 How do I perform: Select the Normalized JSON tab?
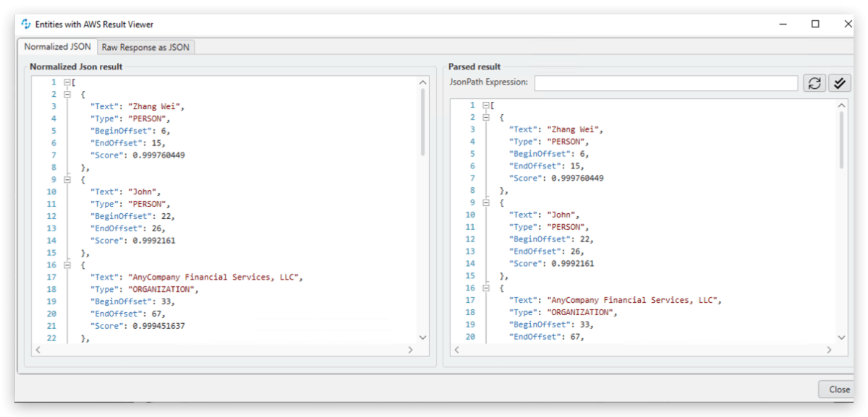click(x=58, y=46)
